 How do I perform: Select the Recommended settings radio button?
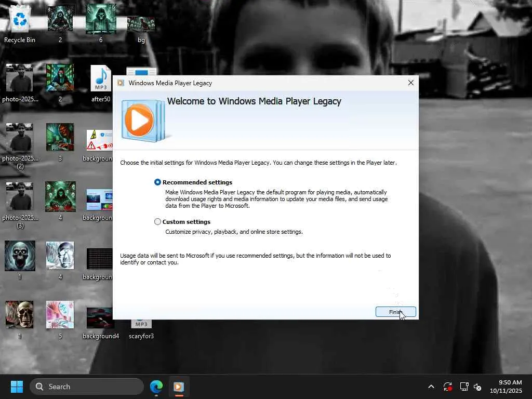(157, 182)
